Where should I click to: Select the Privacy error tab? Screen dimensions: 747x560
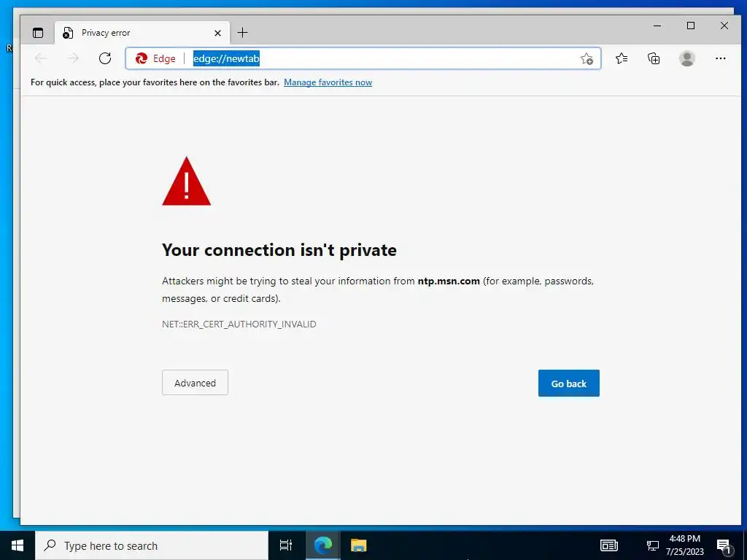(142, 33)
